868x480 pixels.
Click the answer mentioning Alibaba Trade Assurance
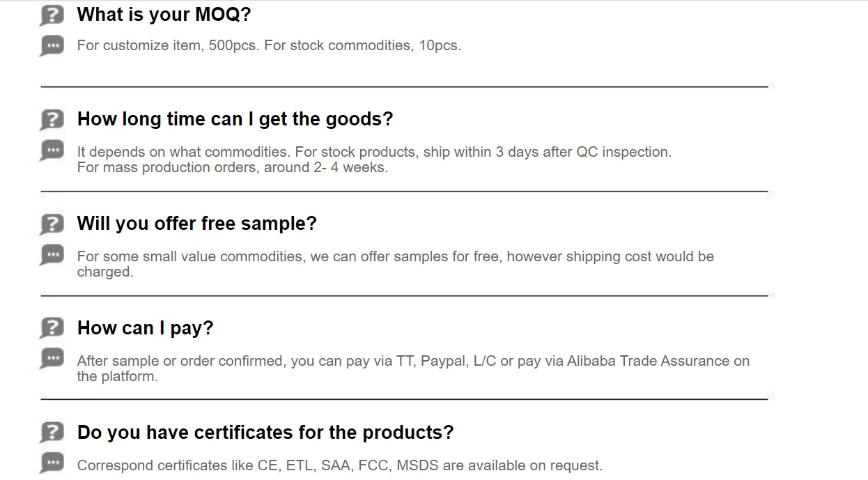(412, 362)
